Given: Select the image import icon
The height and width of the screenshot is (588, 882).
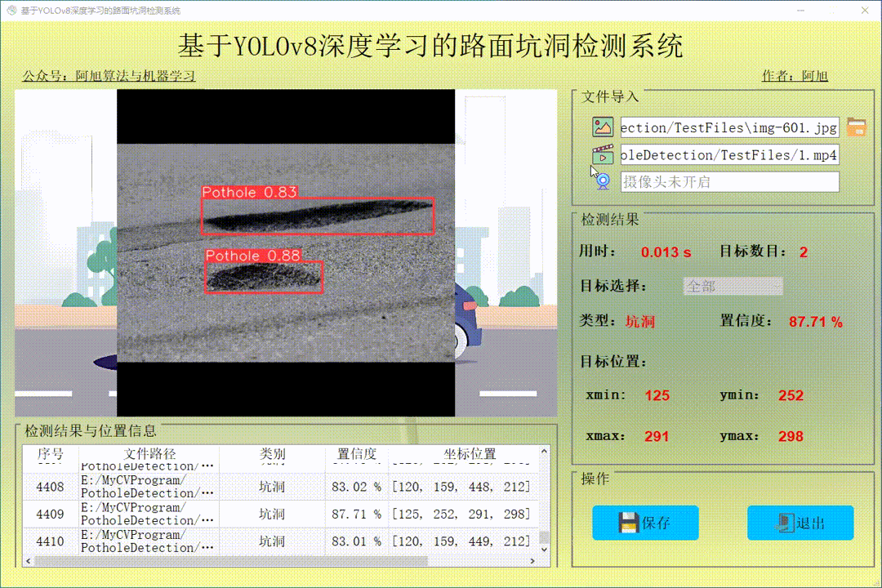Looking at the screenshot, I should pos(602,127).
